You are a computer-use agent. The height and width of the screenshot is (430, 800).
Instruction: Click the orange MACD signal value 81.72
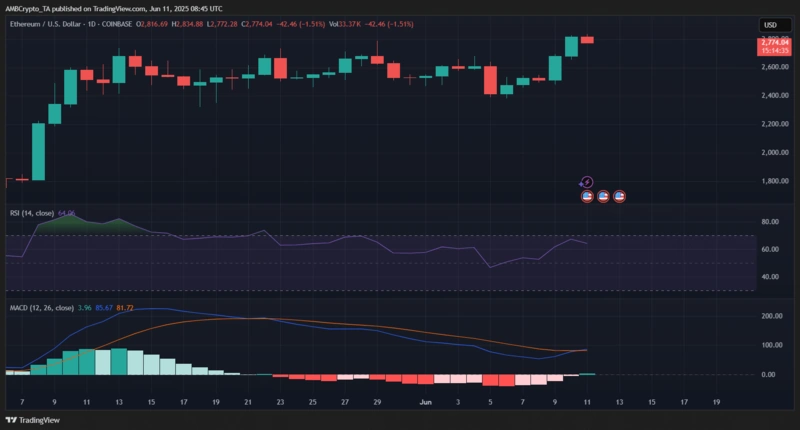pyautogui.click(x=125, y=309)
